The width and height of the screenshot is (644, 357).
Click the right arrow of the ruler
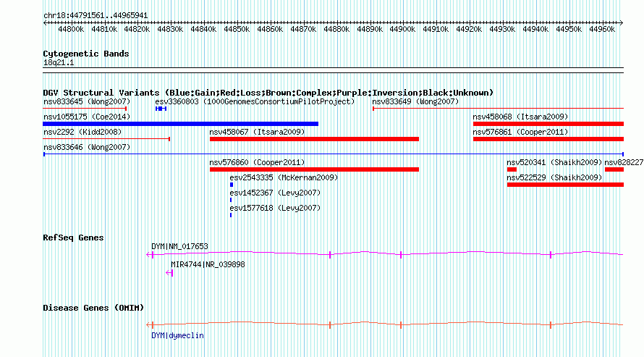pos(621,23)
